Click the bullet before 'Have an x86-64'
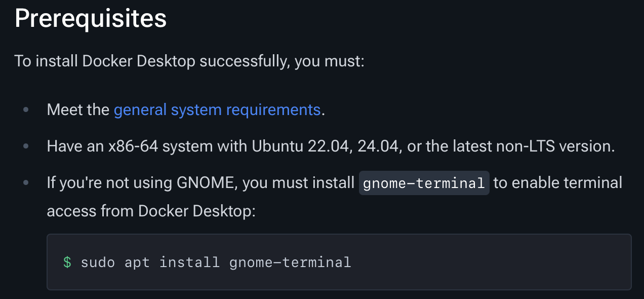The image size is (644, 299). [26, 146]
